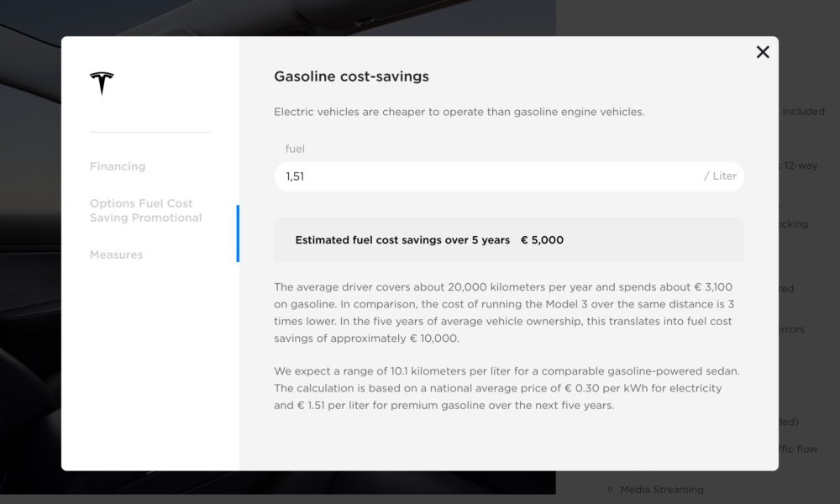Click the 'fuel' field label
The width and height of the screenshot is (840, 504).
coord(295,149)
